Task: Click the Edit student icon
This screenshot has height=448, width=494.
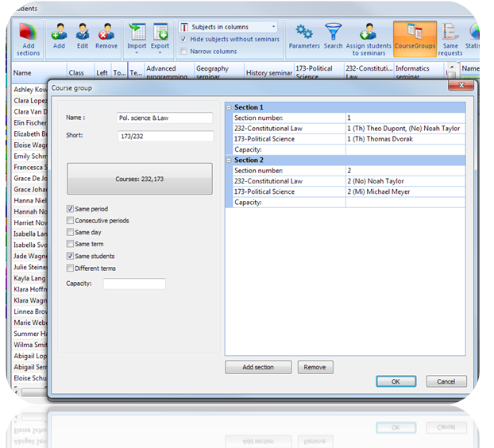Action: tap(83, 33)
